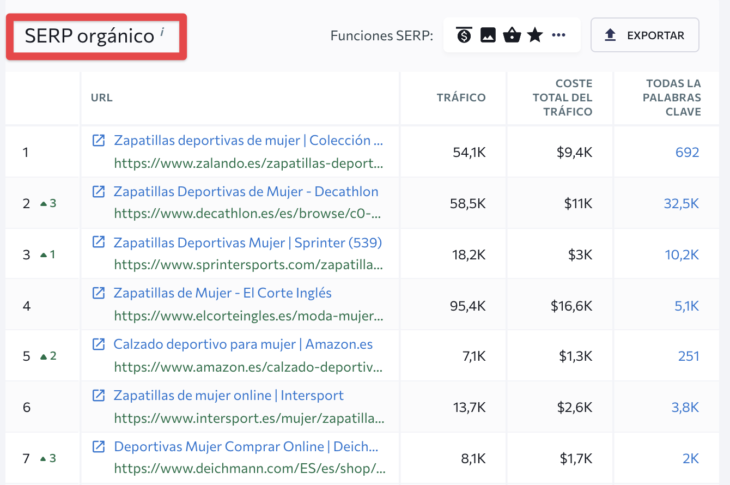Select traffic cost $1,3K
This screenshot has height=485, width=730.
pyautogui.click(x=576, y=356)
